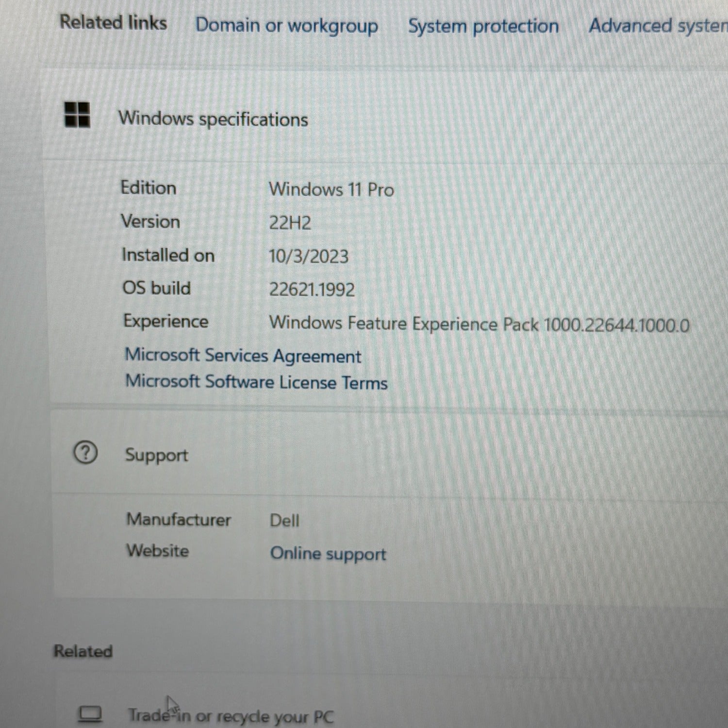The height and width of the screenshot is (728, 728).
Task: Click the Website label
Action: [158, 551]
